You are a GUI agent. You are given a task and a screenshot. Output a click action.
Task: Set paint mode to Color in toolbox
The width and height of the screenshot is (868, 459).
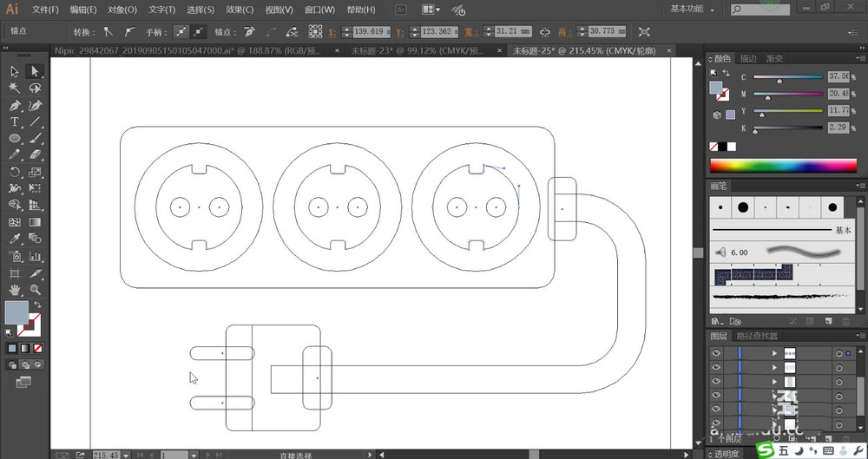[x=12, y=348]
